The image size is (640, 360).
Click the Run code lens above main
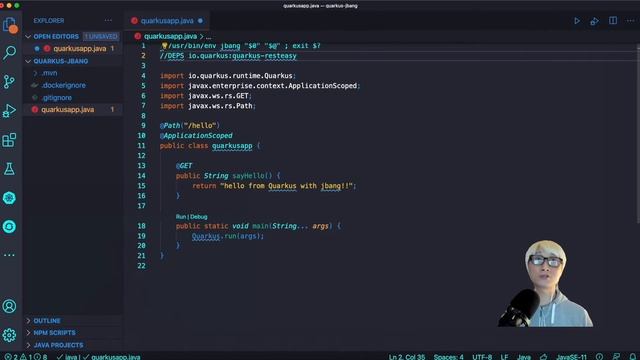(x=180, y=217)
